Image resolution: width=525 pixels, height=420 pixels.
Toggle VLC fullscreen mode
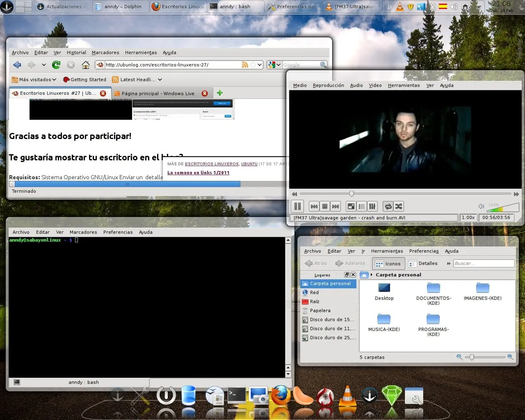[351, 206]
